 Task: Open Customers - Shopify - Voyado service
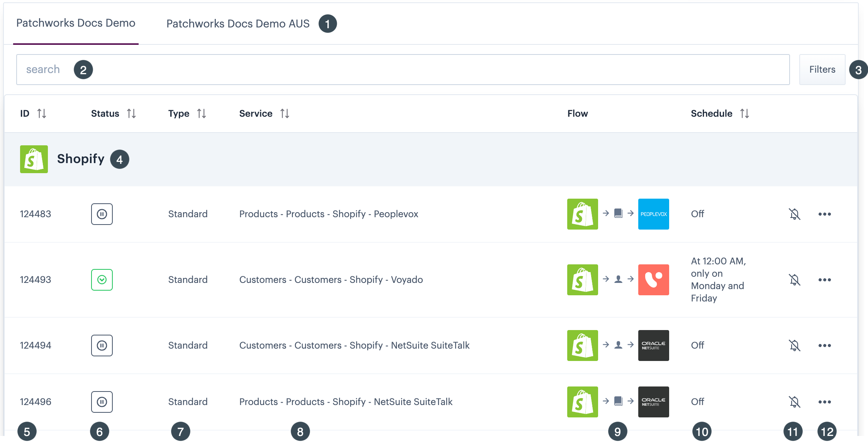point(331,280)
